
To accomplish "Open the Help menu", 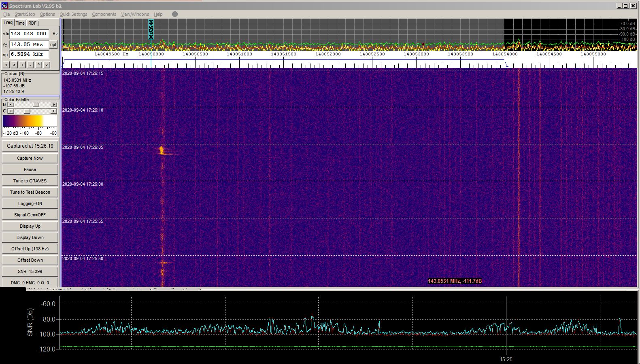I will click(x=158, y=14).
